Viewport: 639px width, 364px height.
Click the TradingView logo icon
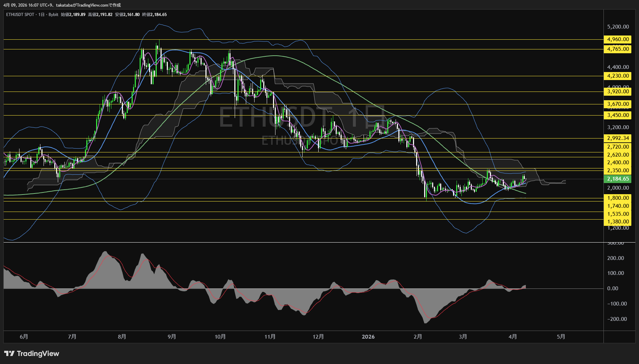pyautogui.click(x=9, y=354)
